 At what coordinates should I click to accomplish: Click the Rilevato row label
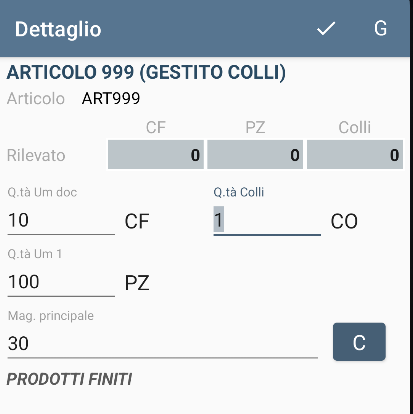pyautogui.click(x=36, y=155)
